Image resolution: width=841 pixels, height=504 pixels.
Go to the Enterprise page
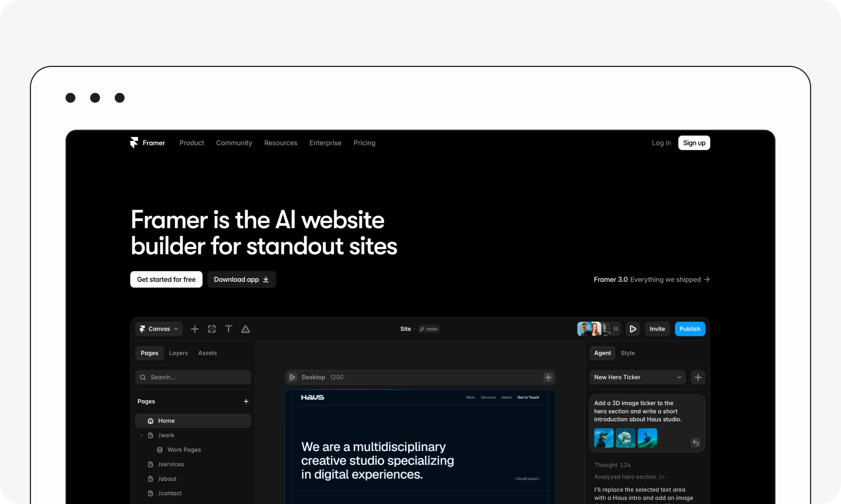pos(325,143)
